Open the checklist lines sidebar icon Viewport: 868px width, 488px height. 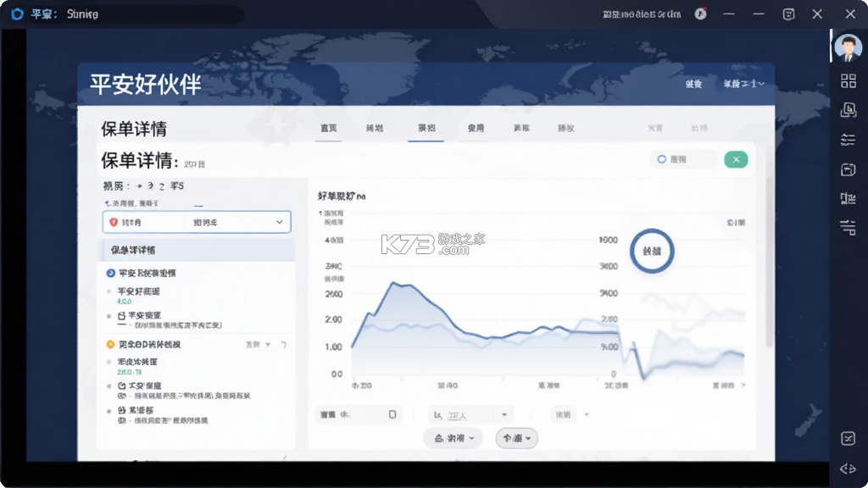click(848, 140)
